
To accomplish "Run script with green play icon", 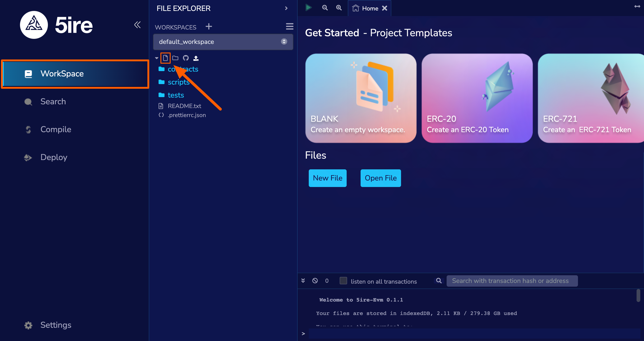I will [309, 7].
